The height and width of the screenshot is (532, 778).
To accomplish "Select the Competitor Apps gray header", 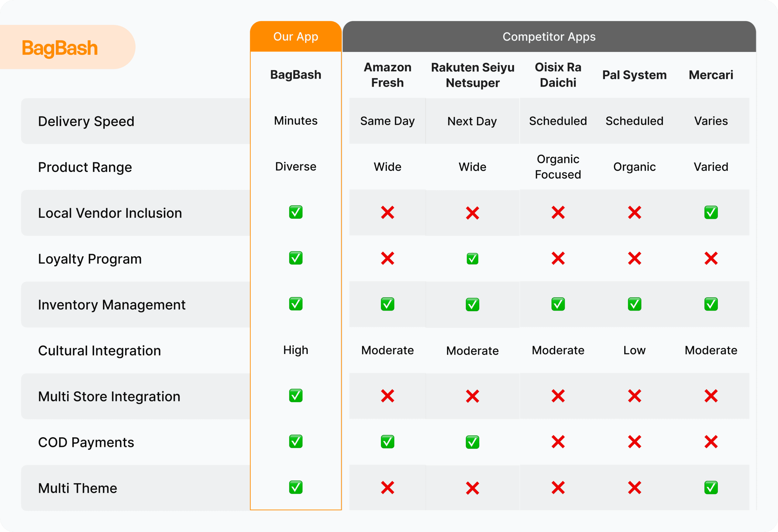I will click(549, 36).
